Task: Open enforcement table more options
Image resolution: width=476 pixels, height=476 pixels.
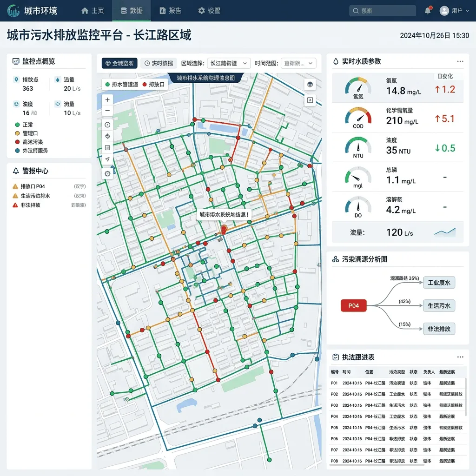Action: [x=460, y=357]
